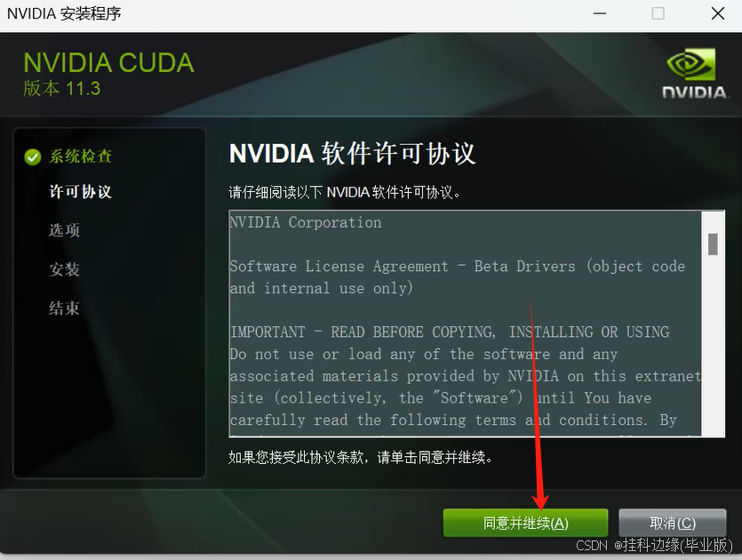Close the NVIDIA 安装程序 window
This screenshot has width=742, height=560.
pos(718,13)
